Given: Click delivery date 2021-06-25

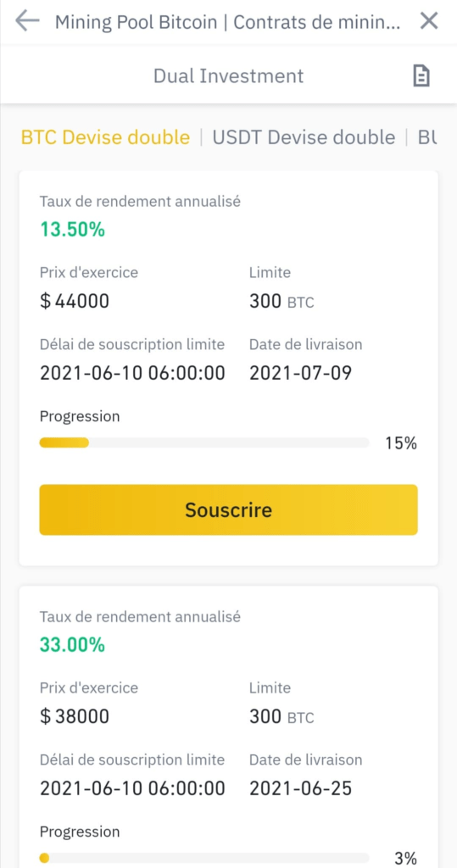Looking at the screenshot, I should tap(300, 788).
